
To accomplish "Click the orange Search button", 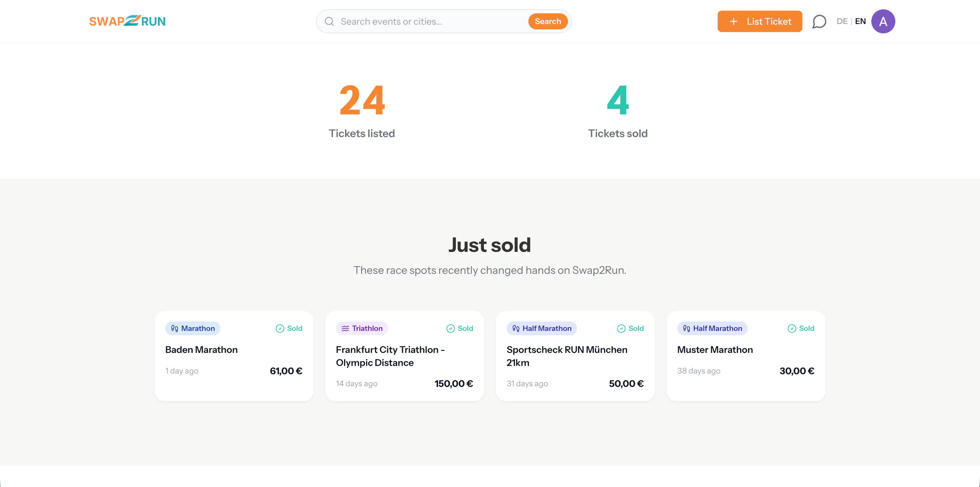I will (x=548, y=21).
